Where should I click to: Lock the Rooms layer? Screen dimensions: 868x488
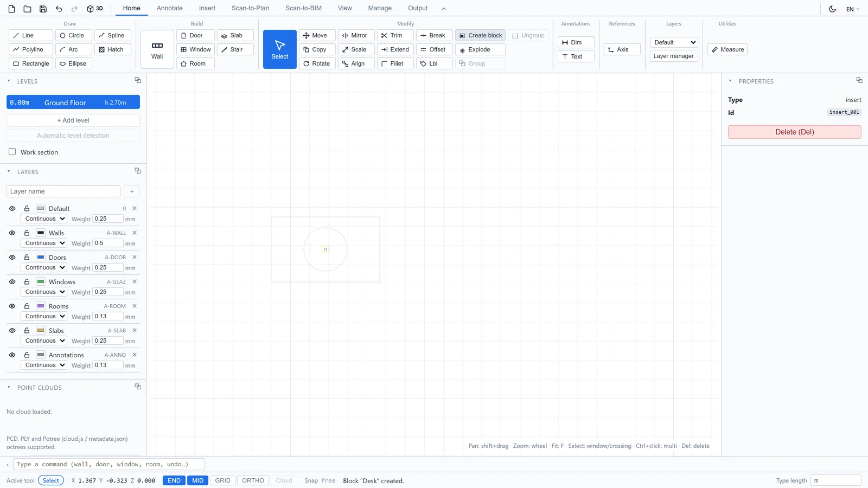[27, 306]
